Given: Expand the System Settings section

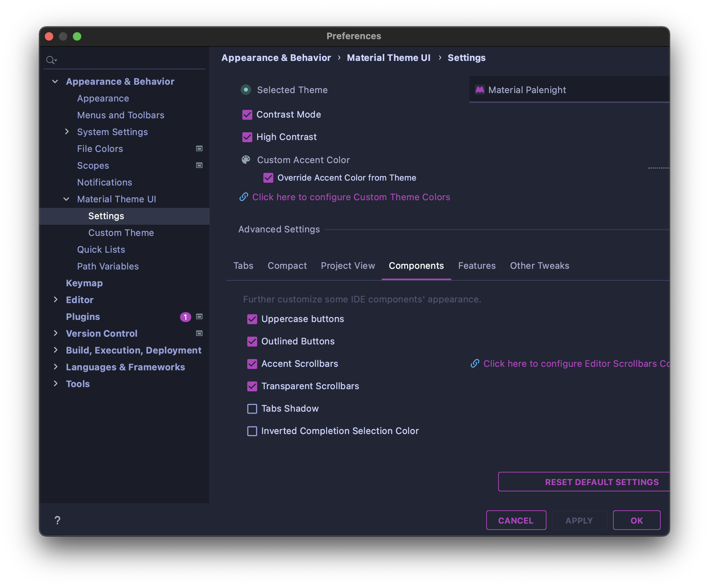Looking at the screenshot, I should click(67, 132).
